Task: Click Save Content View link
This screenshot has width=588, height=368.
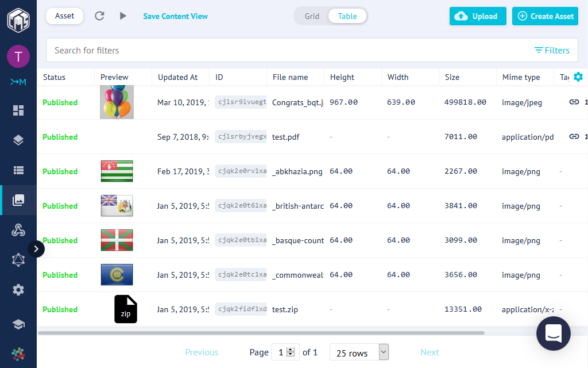Action: point(176,16)
